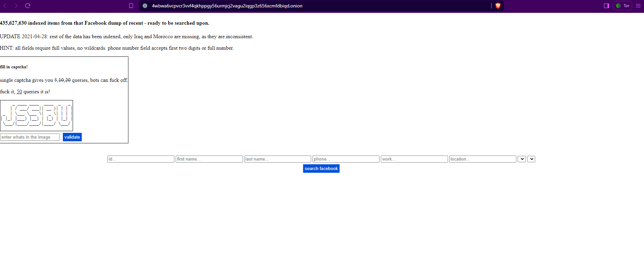Click the 435,627,630 indexed items heading

(105, 23)
